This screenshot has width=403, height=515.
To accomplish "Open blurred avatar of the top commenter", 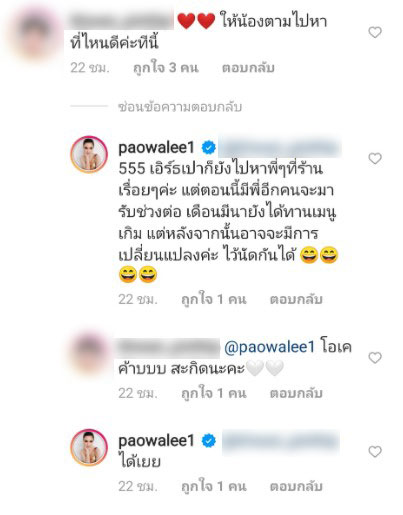I will pyautogui.click(x=35, y=33).
